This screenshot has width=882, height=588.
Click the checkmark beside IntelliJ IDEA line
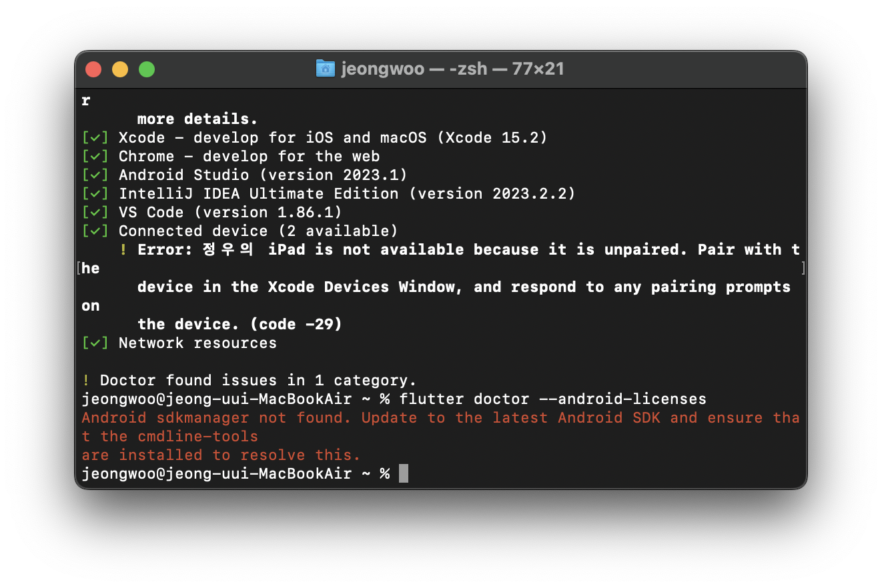tap(95, 194)
